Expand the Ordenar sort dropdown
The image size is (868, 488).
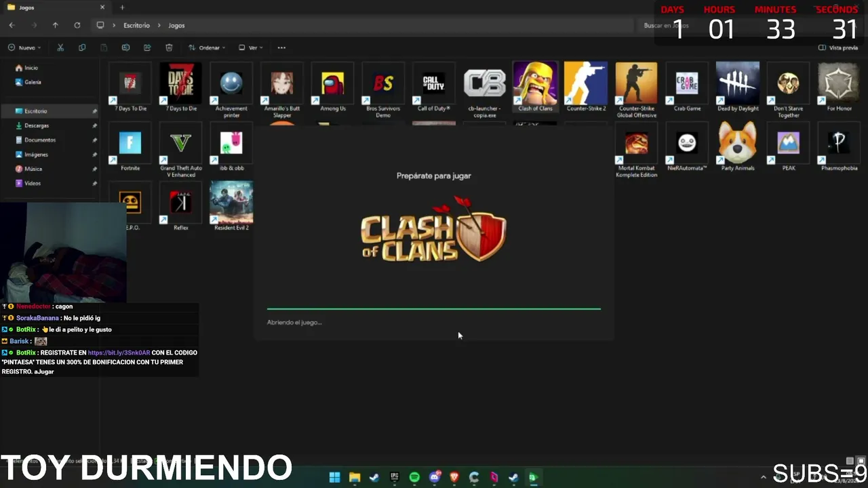[x=207, y=47]
